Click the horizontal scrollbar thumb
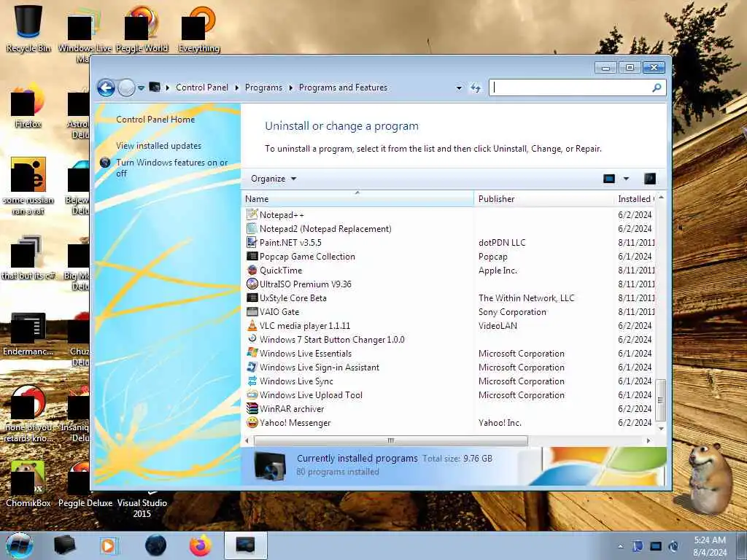The image size is (747, 560). tap(391, 440)
